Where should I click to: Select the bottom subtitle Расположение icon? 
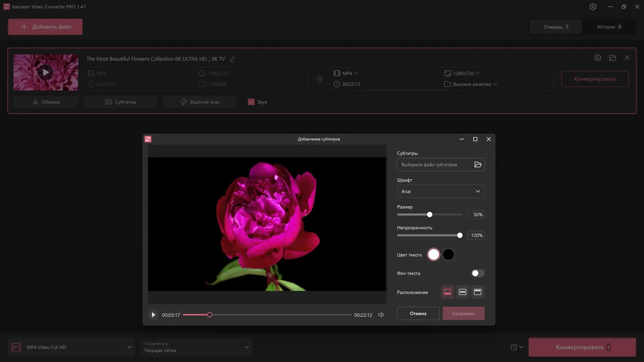(447, 292)
